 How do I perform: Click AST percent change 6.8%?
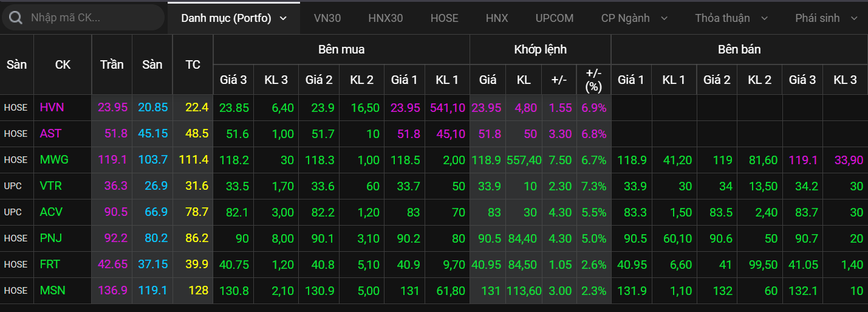point(593,134)
